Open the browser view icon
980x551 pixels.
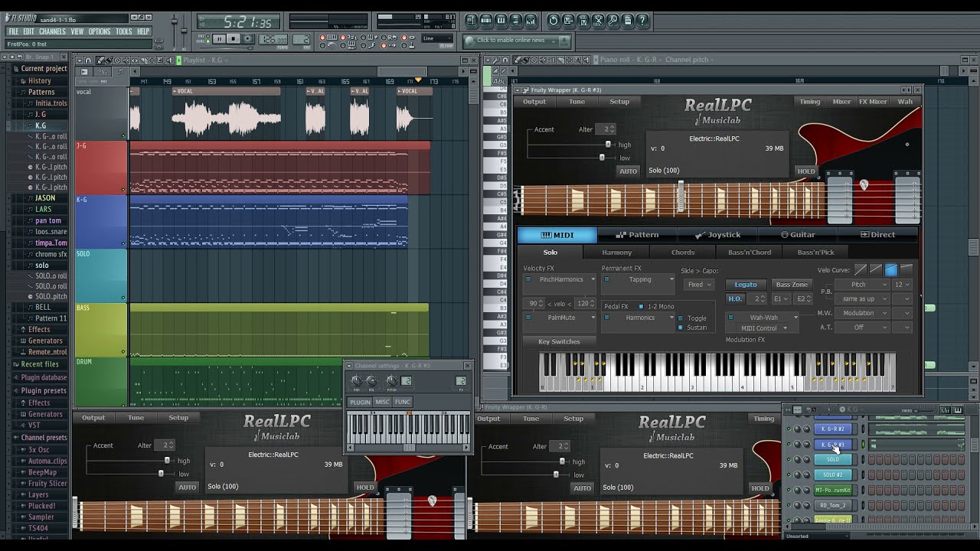point(515,21)
